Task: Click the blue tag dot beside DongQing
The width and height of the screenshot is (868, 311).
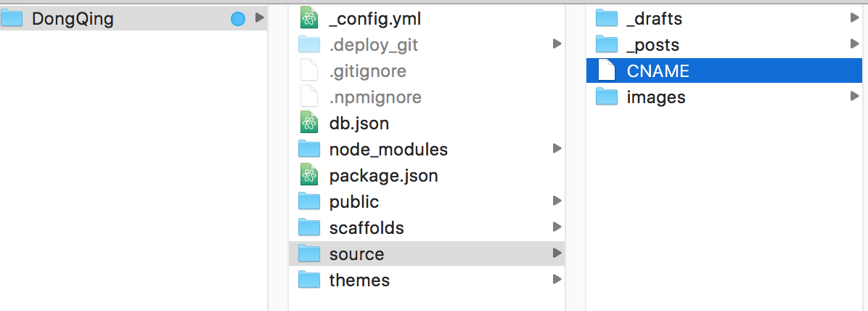Action: pos(237,20)
